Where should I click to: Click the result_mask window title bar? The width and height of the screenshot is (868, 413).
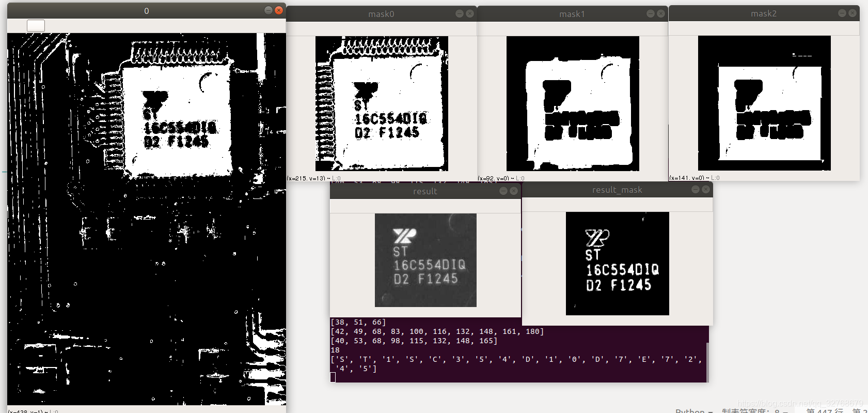617,190
